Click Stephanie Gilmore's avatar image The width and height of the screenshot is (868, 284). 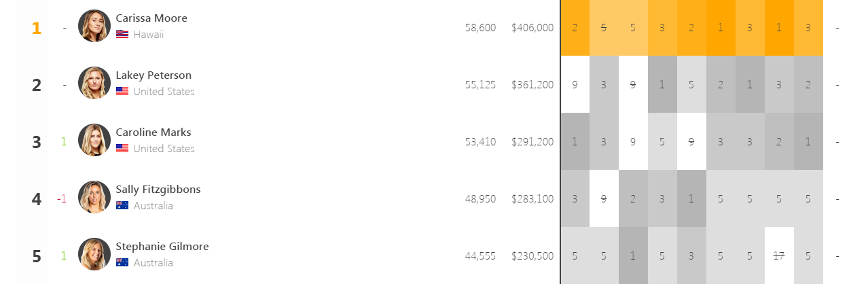tap(94, 254)
